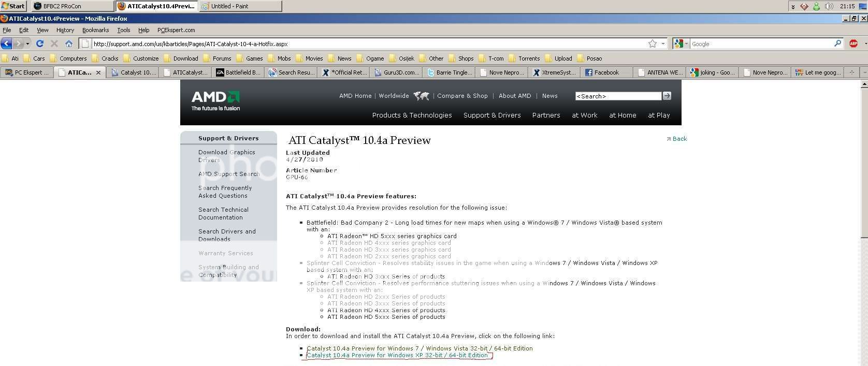Switch to the PC Ekspert tab
Image resolution: width=868 pixels, height=366 pixels.
click(x=27, y=72)
